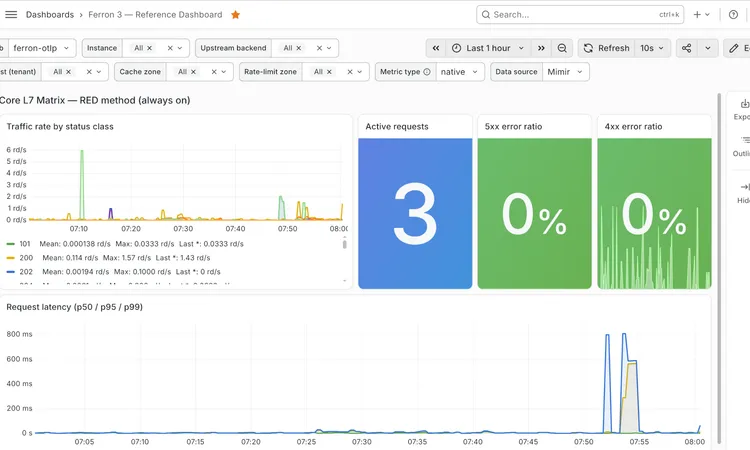Viewport: 750px width, 450px height.
Task: Toggle series 200 in legend
Action: 26,258
